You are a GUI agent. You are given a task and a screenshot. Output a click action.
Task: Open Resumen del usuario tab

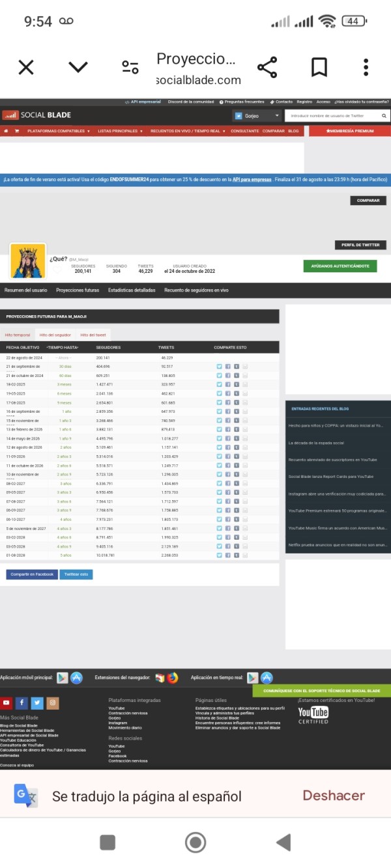tap(25, 290)
